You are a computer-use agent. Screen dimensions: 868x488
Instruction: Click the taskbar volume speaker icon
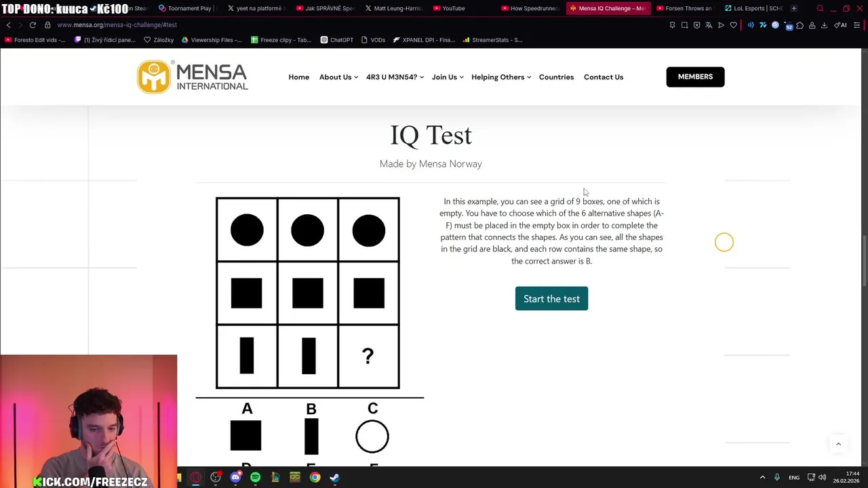823,477
